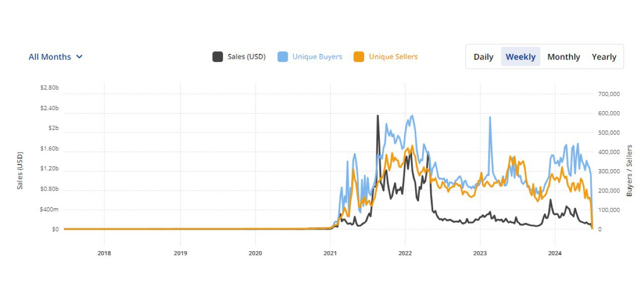Open the All Months dropdown
Screen dimensions: 644x301
[x=50, y=57]
